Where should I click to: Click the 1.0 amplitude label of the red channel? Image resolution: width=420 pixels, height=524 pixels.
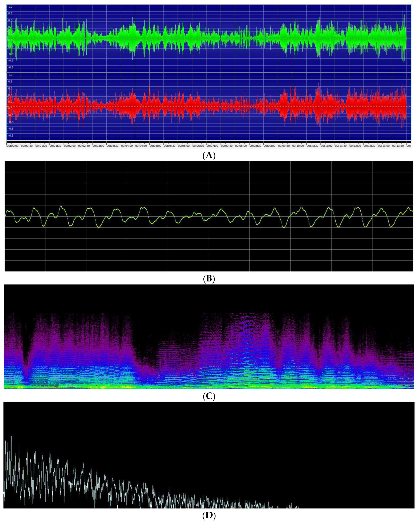pos(10,75)
